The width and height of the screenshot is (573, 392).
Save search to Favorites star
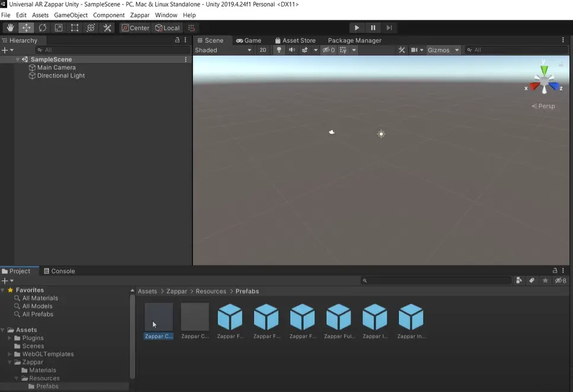(x=545, y=280)
